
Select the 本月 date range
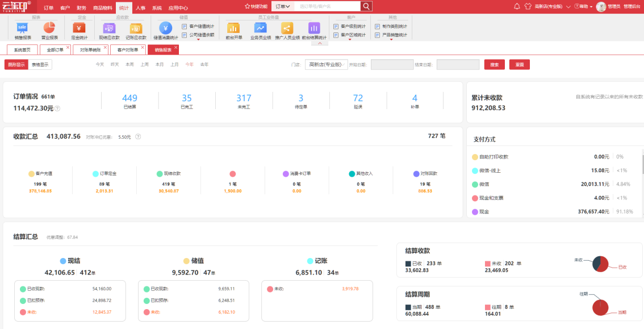[160, 64]
